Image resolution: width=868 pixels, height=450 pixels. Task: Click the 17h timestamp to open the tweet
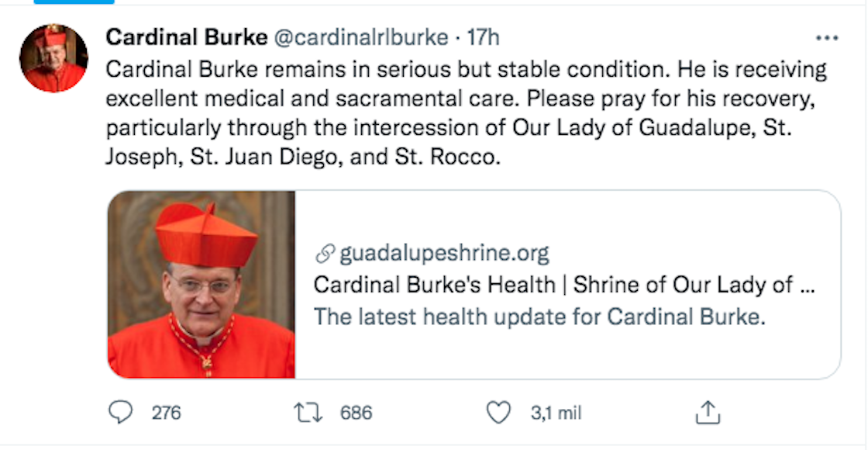click(x=484, y=36)
